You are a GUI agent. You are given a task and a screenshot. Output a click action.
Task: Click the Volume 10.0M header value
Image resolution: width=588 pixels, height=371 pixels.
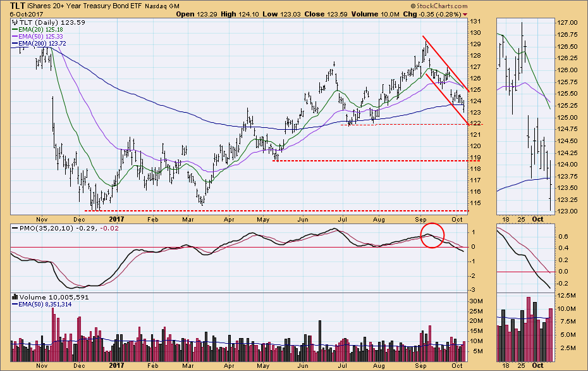tap(376, 15)
